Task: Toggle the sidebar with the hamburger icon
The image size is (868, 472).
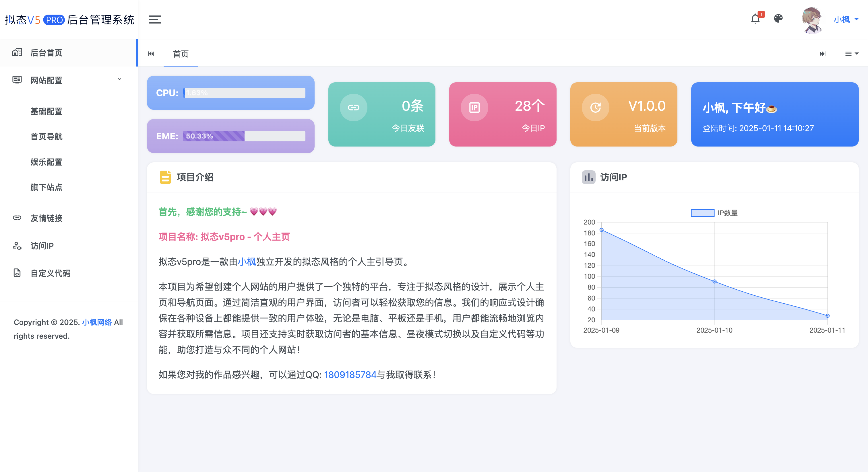Action: pos(155,19)
